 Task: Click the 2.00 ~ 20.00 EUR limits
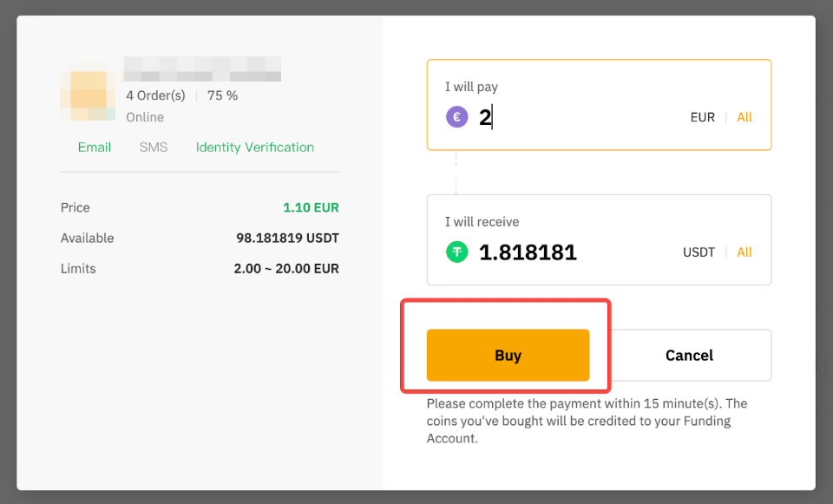(286, 269)
